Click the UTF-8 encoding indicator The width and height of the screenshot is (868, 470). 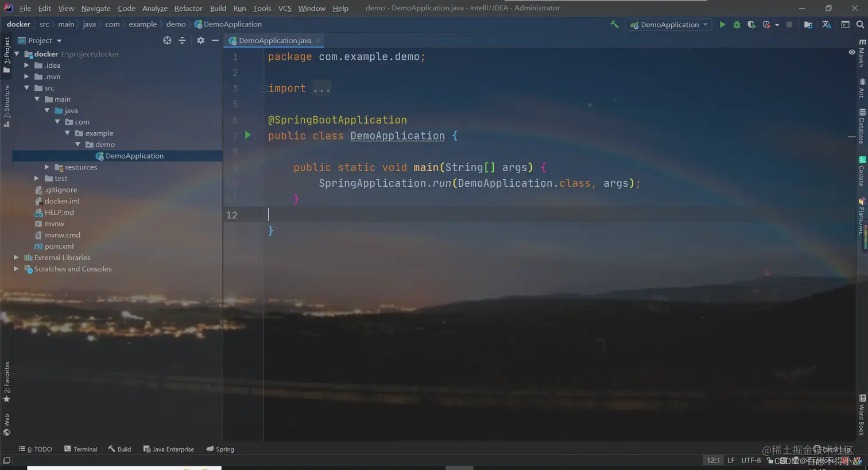[x=751, y=460]
